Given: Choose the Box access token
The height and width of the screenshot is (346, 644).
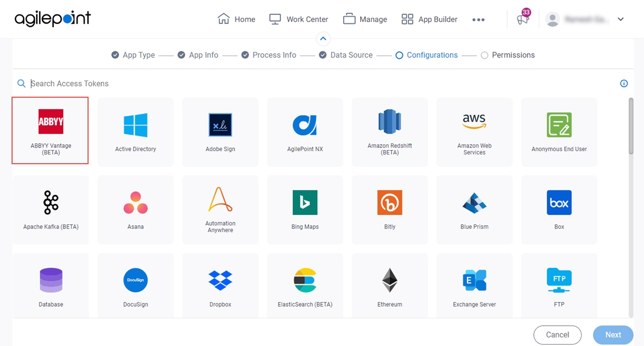Looking at the screenshot, I should [559, 210].
